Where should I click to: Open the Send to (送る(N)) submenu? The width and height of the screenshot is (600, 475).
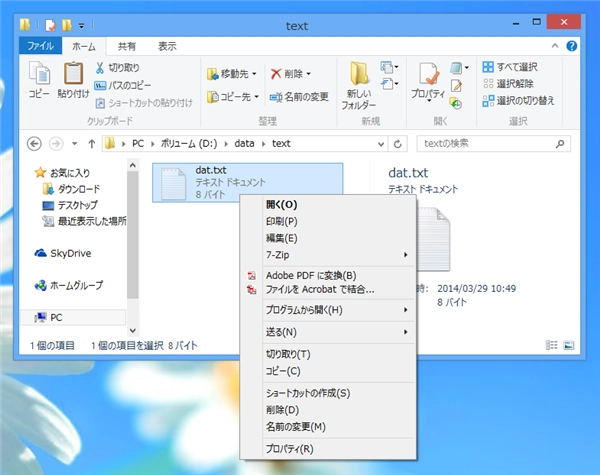330,332
